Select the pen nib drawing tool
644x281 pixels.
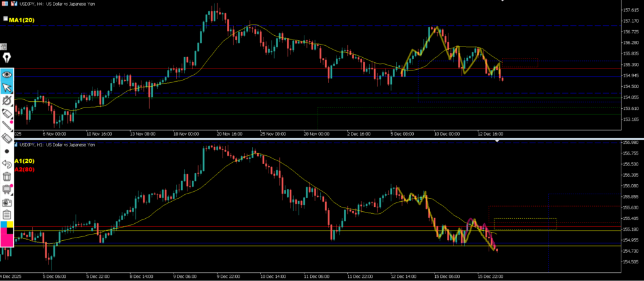tap(7, 58)
